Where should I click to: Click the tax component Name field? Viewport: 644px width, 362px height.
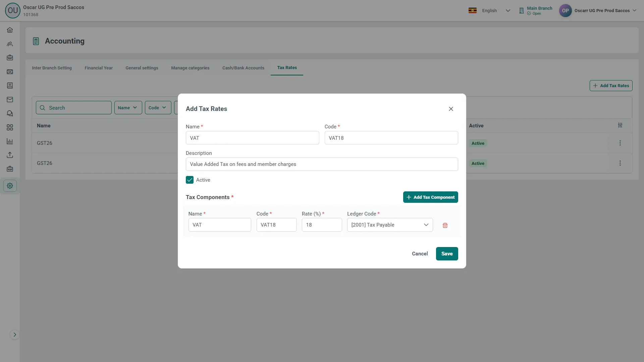pos(220,225)
